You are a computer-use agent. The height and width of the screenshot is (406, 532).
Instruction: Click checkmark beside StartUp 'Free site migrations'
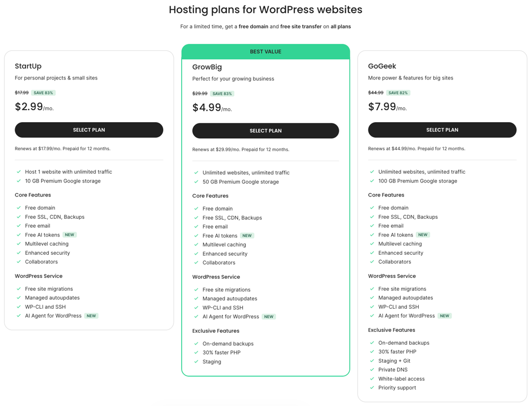pyautogui.click(x=19, y=289)
